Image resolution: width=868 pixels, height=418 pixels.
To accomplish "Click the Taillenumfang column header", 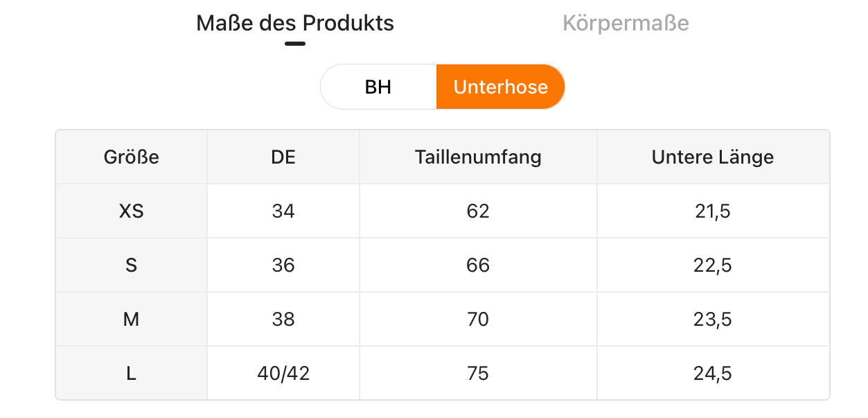I will [478, 157].
